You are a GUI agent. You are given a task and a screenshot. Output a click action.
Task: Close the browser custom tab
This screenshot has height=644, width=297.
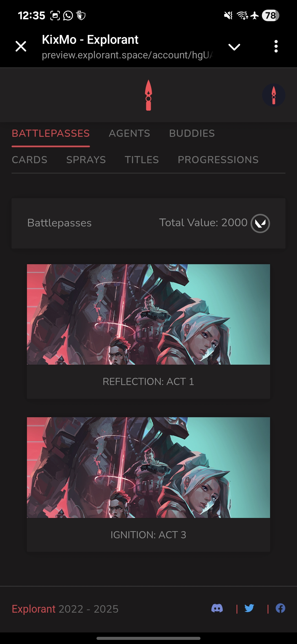21,46
